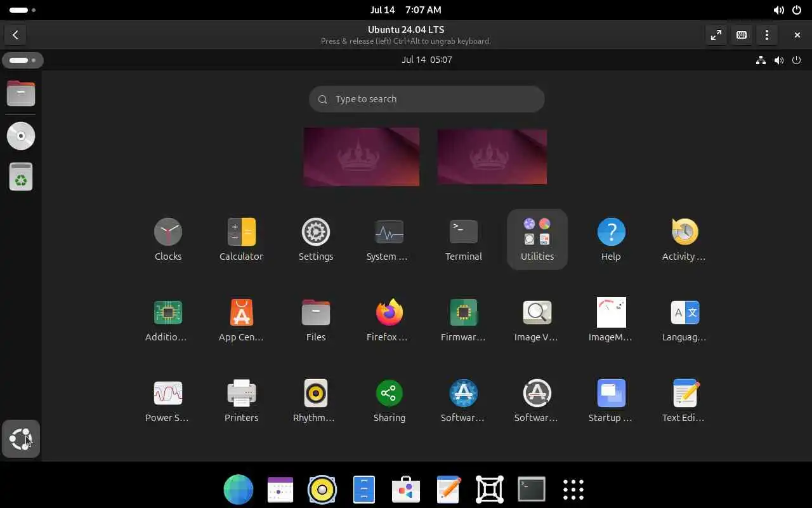The width and height of the screenshot is (812, 508).
Task: Open Settings from the app grid
Action: (x=315, y=239)
